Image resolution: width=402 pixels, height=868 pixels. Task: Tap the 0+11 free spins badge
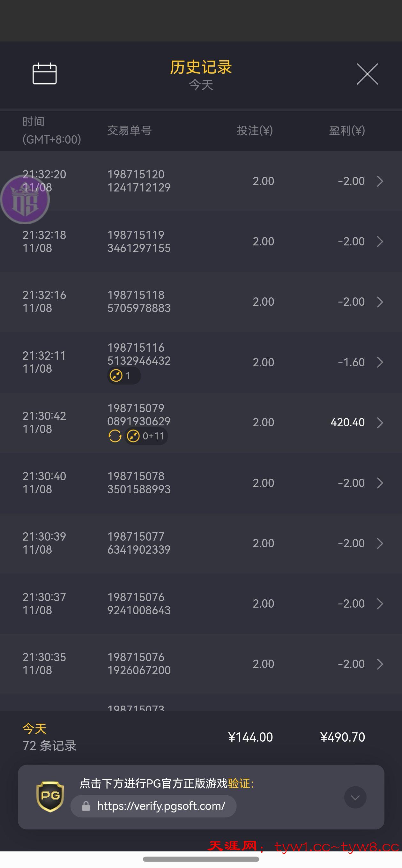coord(146,436)
